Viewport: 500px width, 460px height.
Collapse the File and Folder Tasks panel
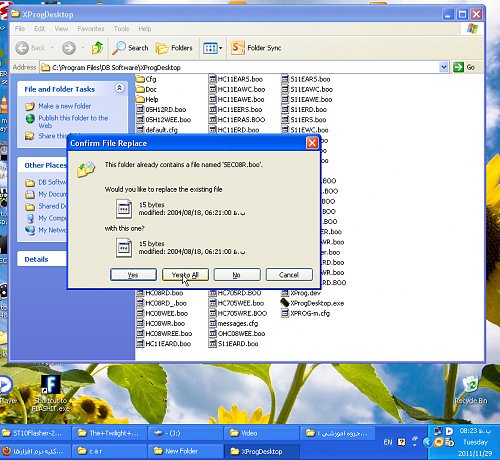click(119, 88)
